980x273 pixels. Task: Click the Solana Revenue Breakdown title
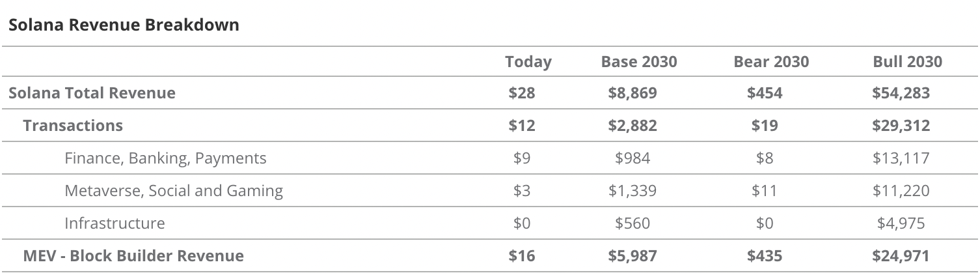(124, 25)
